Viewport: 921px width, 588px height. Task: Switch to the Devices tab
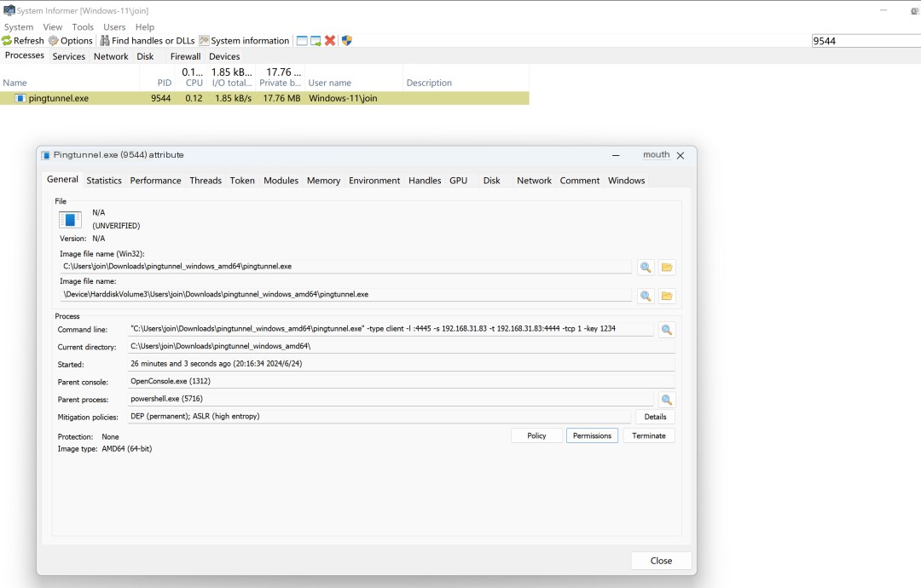224,56
